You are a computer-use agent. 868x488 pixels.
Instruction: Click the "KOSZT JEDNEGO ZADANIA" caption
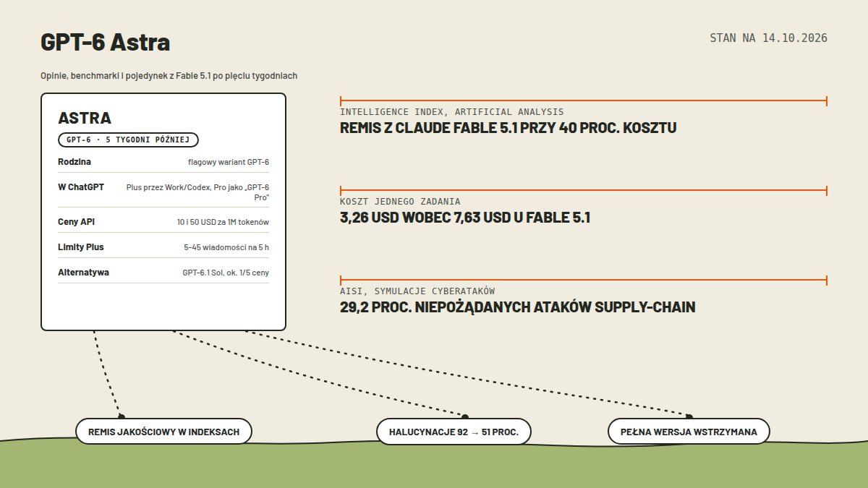click(400, 202)
